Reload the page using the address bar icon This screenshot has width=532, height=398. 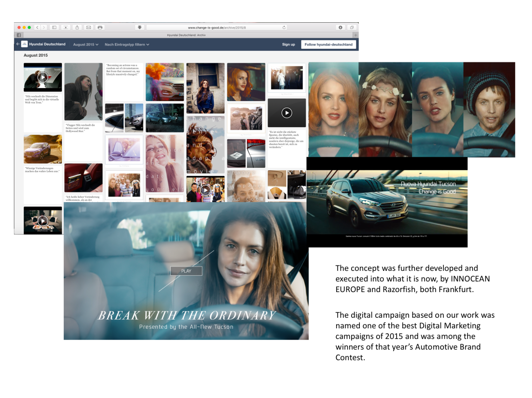pos(284,28)
